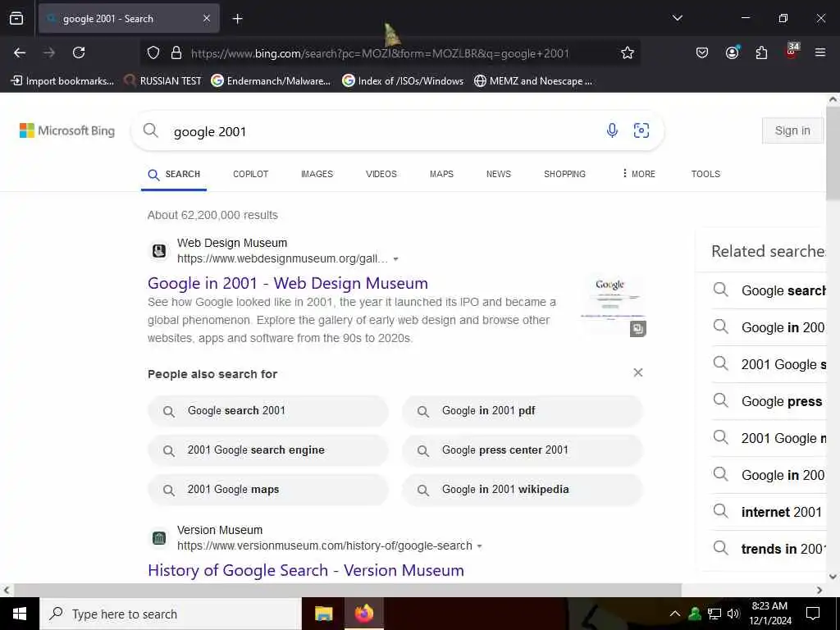Show site security padlock info
The image size is (840, 630).
tap(176, 52)
